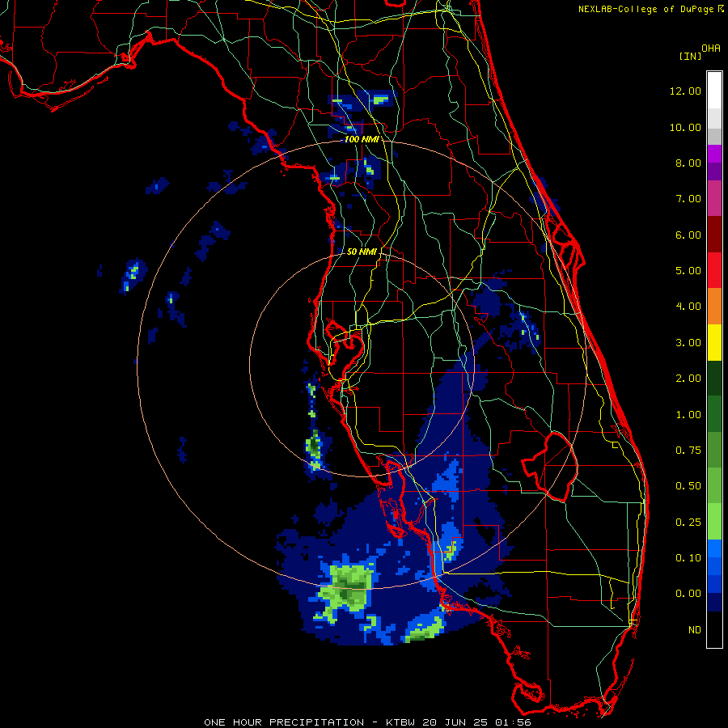Click the 'ONE HOUR PRECIPITATION' title text

coord(284,722)
